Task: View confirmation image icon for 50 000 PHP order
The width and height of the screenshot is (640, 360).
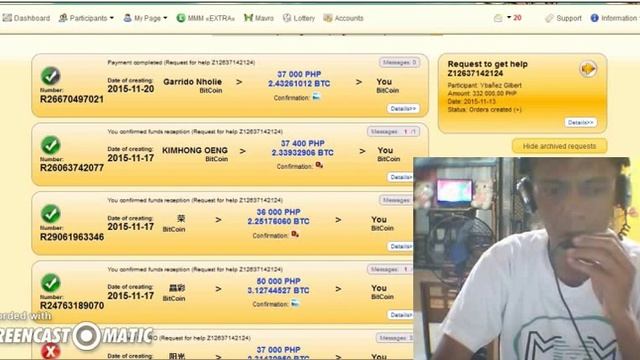Action: tap(295, 303)
